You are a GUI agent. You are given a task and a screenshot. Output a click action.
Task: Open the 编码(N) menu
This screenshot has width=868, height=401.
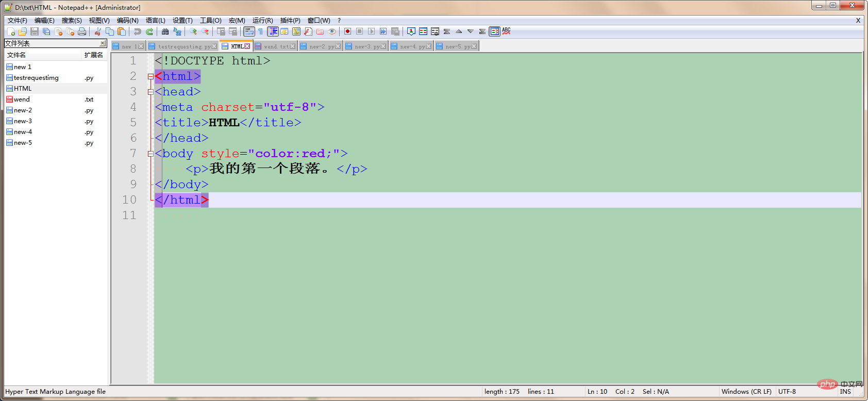(127, 21)
